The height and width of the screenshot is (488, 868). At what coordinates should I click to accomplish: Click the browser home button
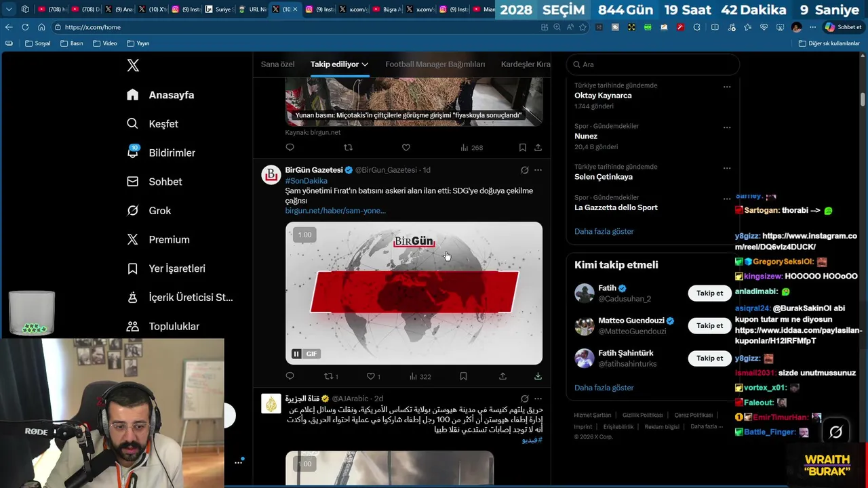[41, 27]
